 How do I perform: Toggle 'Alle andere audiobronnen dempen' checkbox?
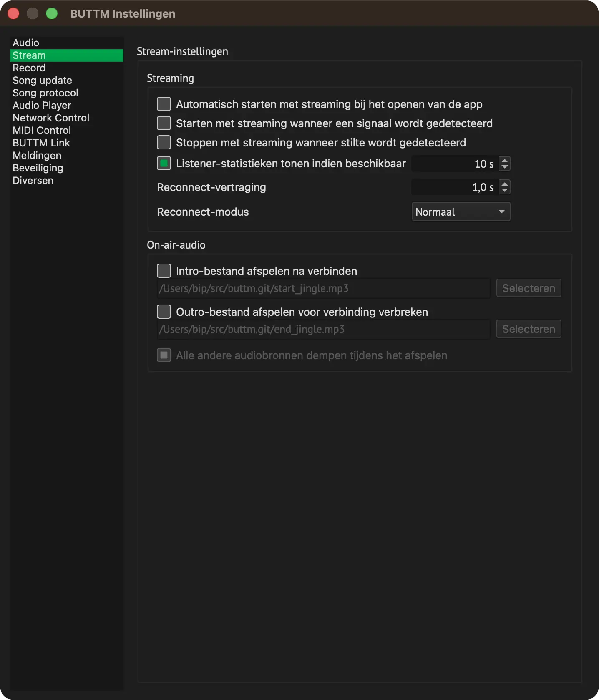[164, 355]
